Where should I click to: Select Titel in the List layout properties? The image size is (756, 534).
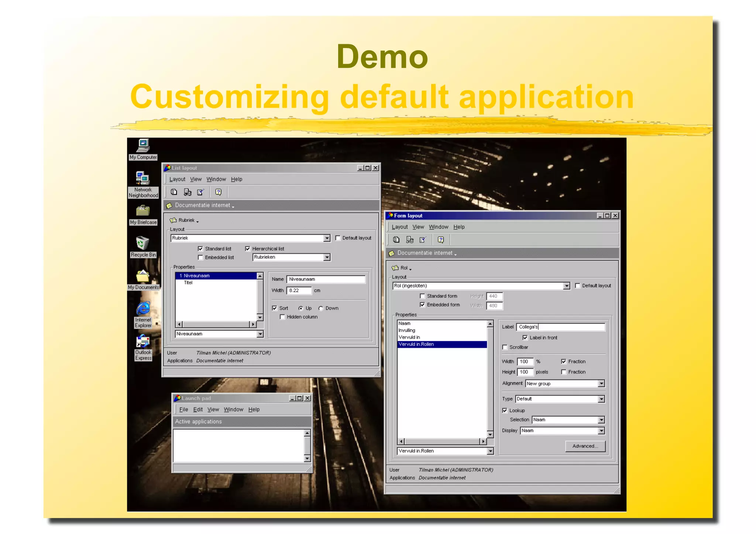click(188, 283)
